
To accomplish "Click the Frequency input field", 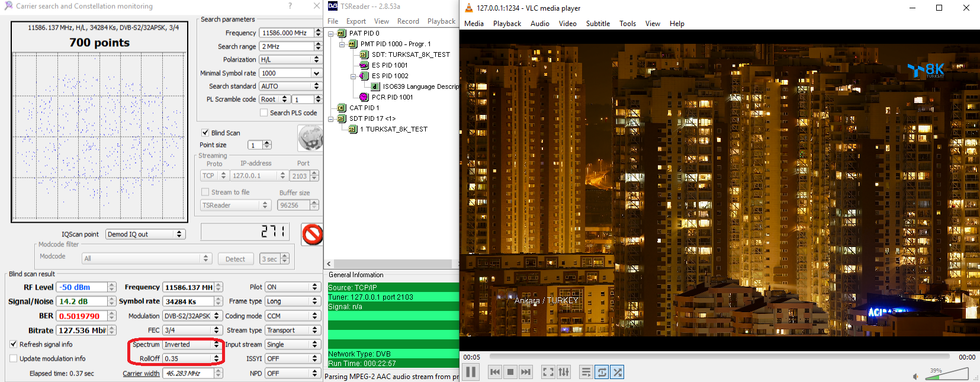I will pos(286,33).
